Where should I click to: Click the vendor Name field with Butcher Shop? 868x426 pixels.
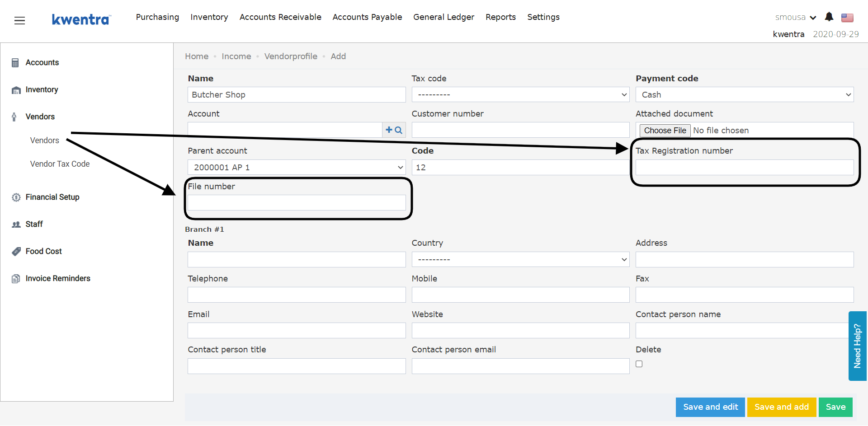(297, 95)
